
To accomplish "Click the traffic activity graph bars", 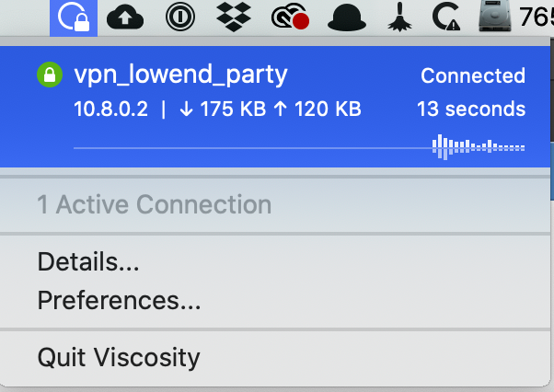I will (479, 147).
